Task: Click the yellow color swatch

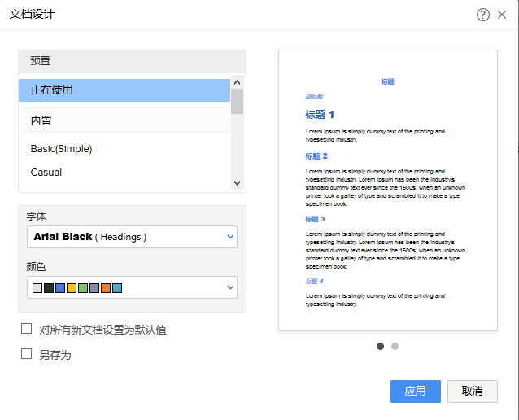Action: point(72,288)
